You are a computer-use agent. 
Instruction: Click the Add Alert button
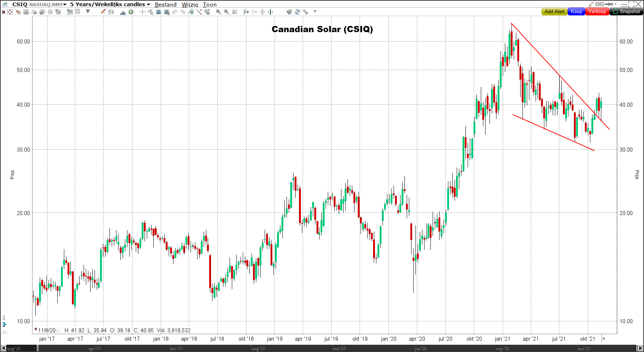554,12
